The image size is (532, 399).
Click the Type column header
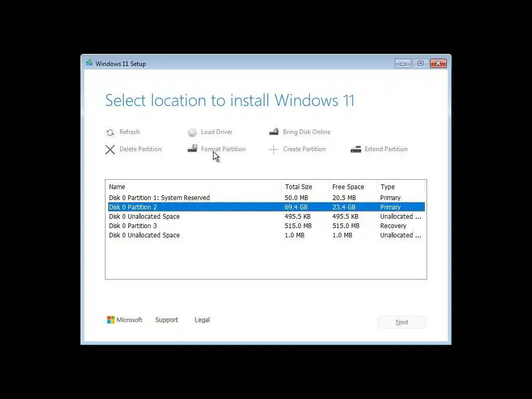pos(401,187)
